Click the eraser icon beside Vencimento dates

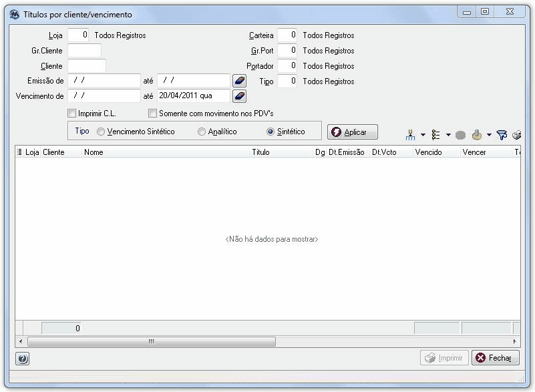(x=239, y=96)
